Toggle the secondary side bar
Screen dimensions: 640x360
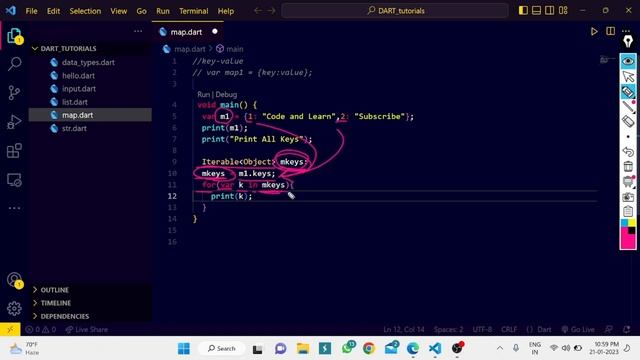(x=550, y=11)
